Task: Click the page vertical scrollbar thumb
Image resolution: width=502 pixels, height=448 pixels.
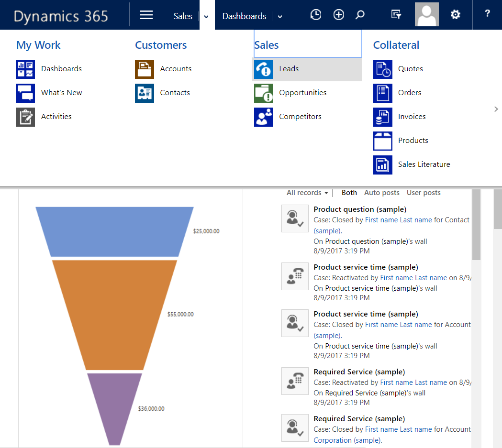Action: (x=498, y=209)
